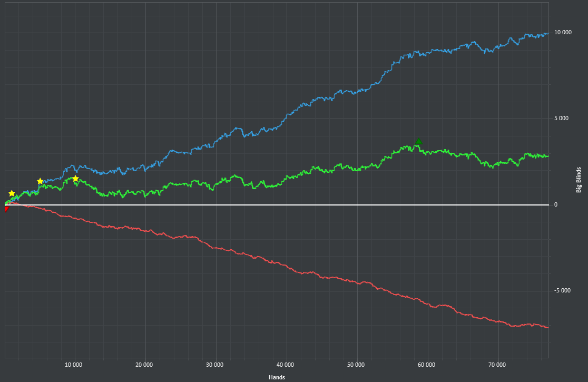Image resolution: width=588 pixels, height=382 pixels.
Task: Click the red downward triangle marker at graph start
Action: 6,209
